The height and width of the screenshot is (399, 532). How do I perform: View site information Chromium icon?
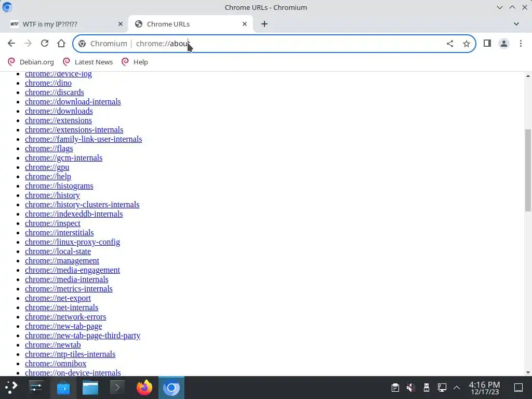[x=82, y=44]
